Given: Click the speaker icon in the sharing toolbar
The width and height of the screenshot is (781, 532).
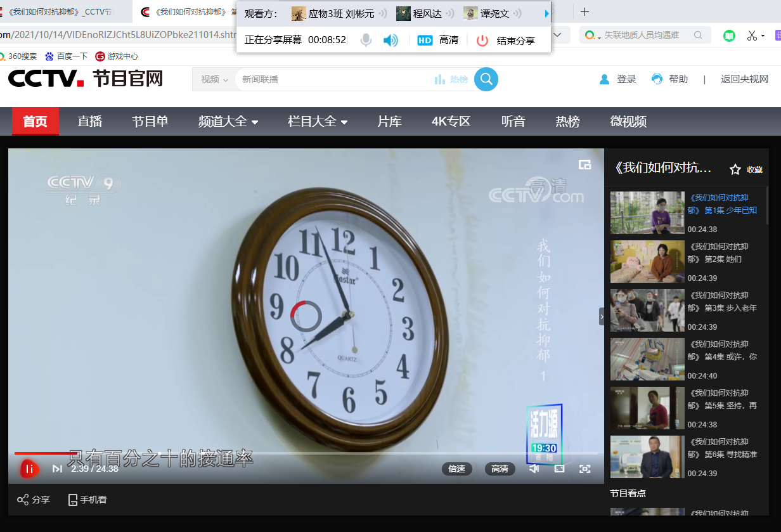Looking at the screenshot, I should (x=390, y=40).
